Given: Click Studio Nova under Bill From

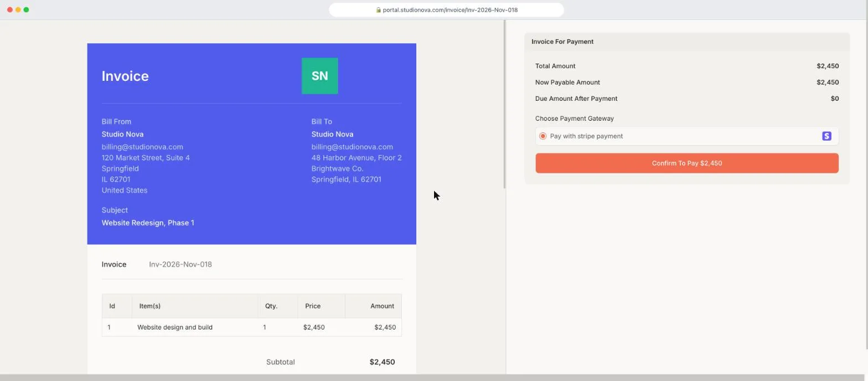Looking at the screenshot, I should (122, 135).
